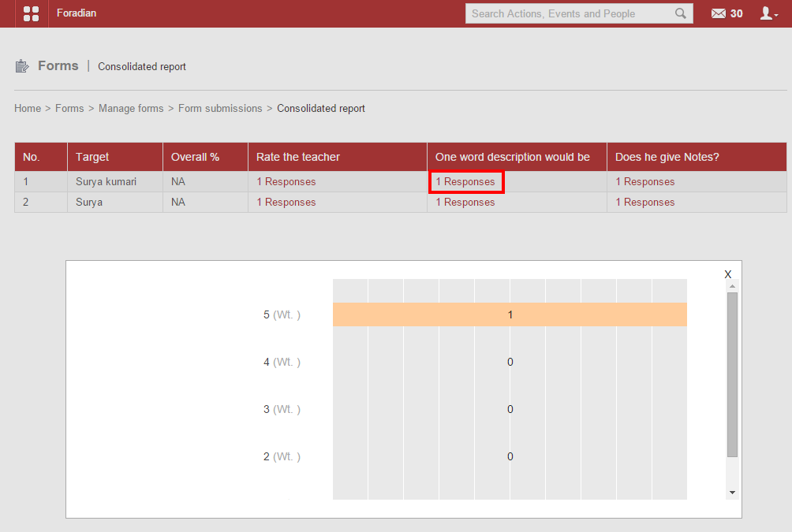Open Surya kumari's Rate the teacher responses
Screen dimensions: 792x532
point(286,181)
